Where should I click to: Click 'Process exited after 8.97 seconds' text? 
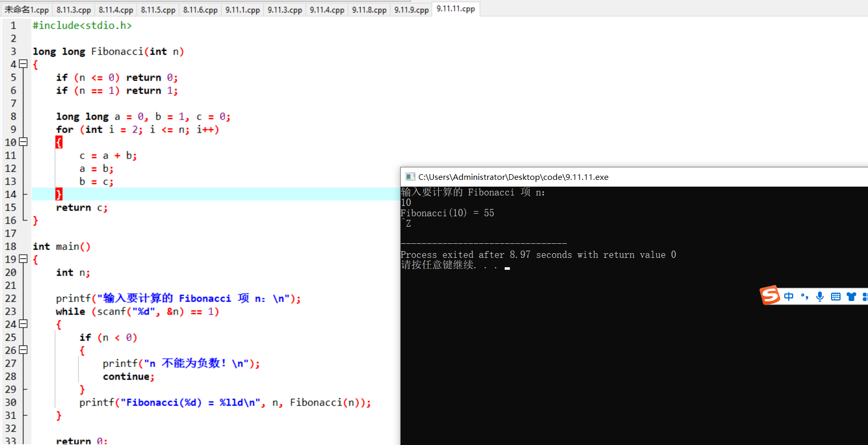pos(538,255)
